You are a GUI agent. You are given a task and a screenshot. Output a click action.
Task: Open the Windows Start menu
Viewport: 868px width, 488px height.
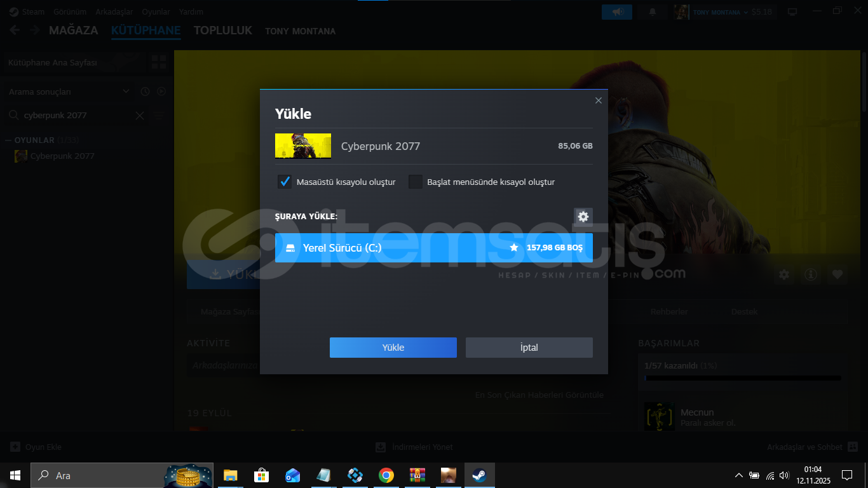point(15,475)
